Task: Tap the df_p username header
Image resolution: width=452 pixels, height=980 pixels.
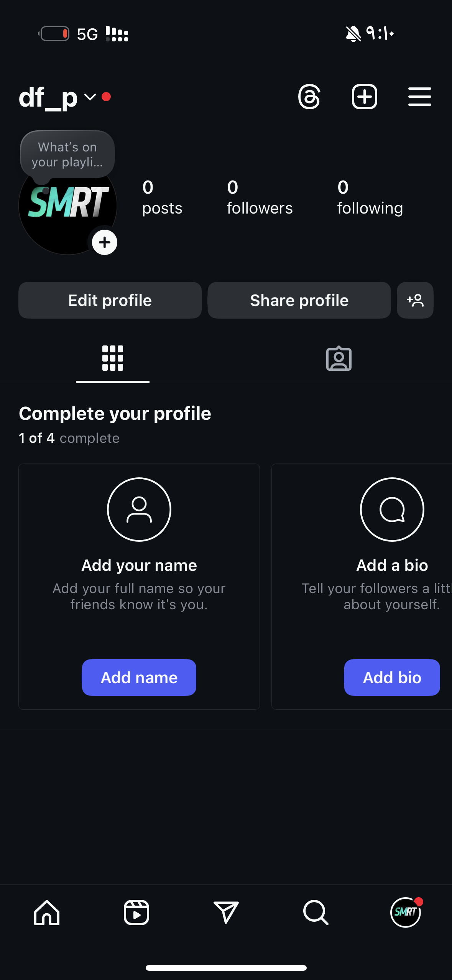Action: [48, 97]
